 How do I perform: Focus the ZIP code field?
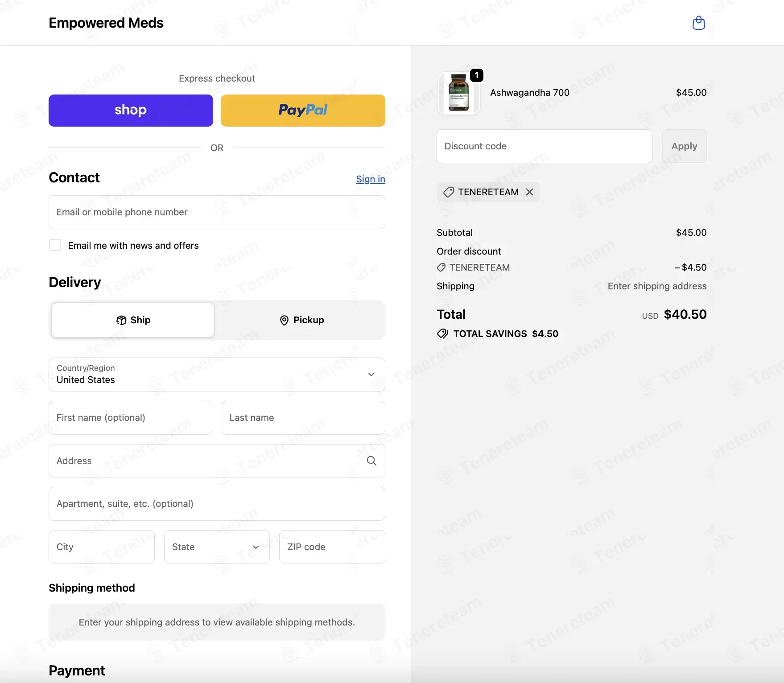click(x=332, y=547)
